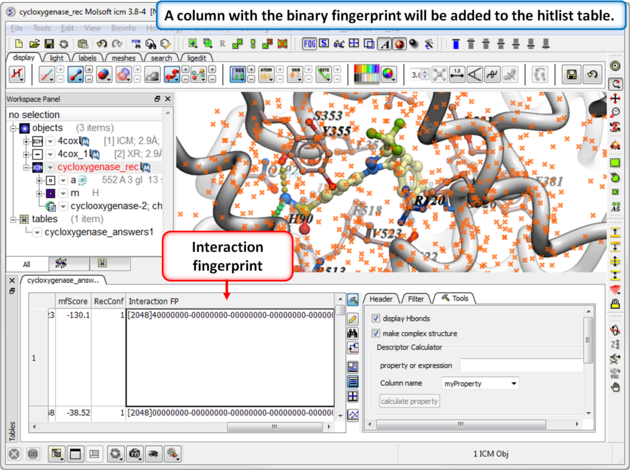Click the pencil edit icon beside table
The height and width of the screenshot is (470, 630).
[353, 318]
